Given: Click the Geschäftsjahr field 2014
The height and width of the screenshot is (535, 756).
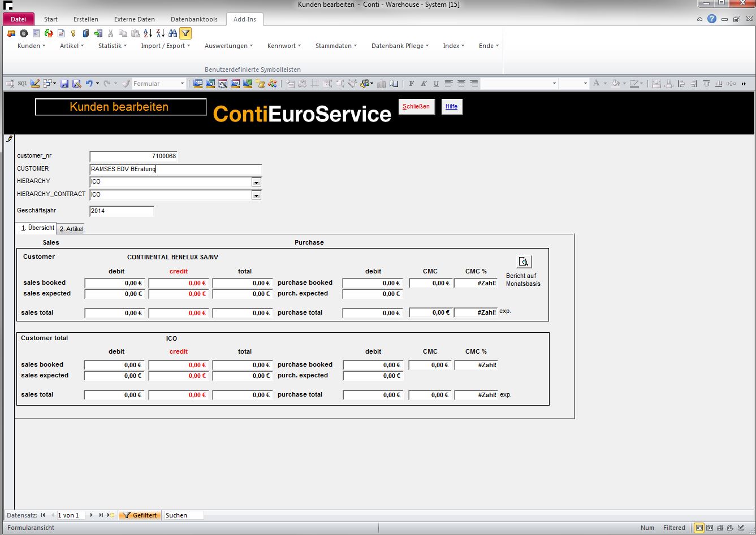Looking at the screenshot, I should pos(122,211).
